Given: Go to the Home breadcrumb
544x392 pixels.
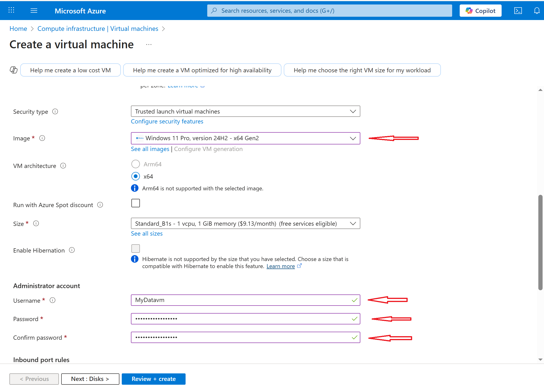Looking at the screenshot, I should 18,29.
